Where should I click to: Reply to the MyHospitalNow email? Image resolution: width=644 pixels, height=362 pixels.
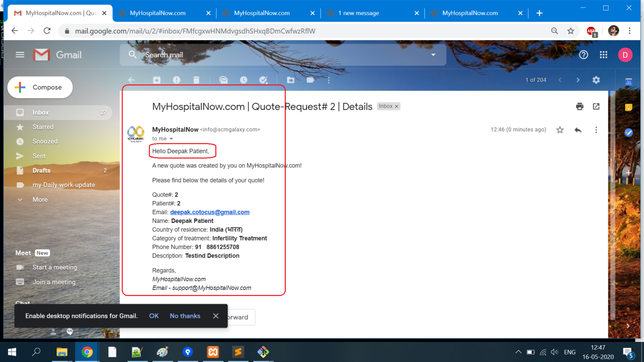578,130
